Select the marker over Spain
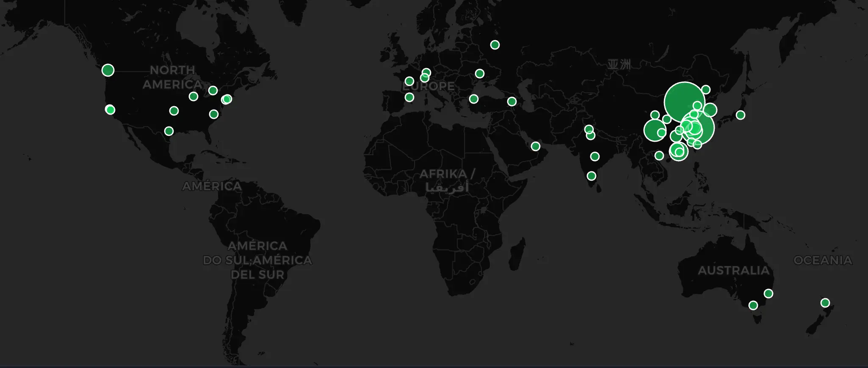 pos(409,97)
